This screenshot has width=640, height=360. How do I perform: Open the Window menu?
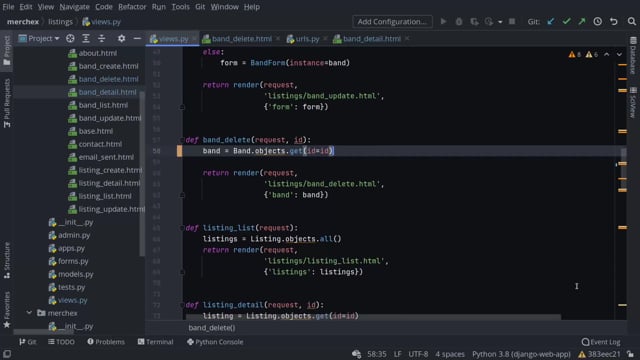[x=224, y=7]
